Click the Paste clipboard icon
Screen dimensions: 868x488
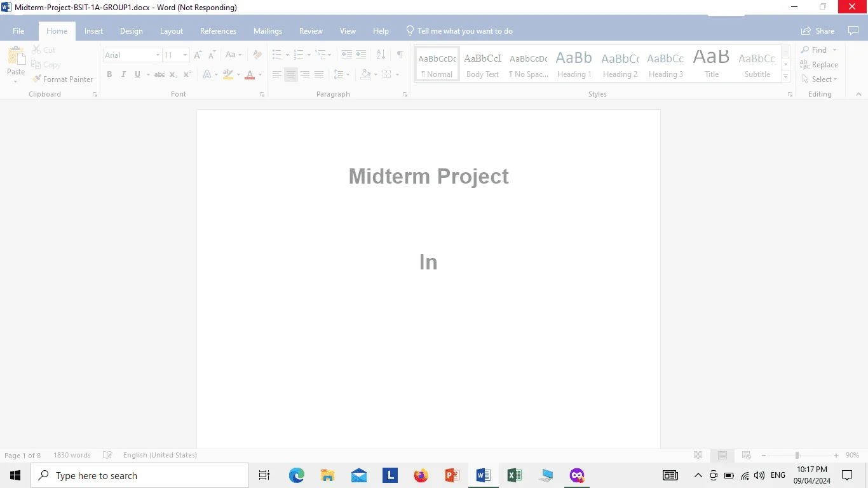tap(16, 56)
